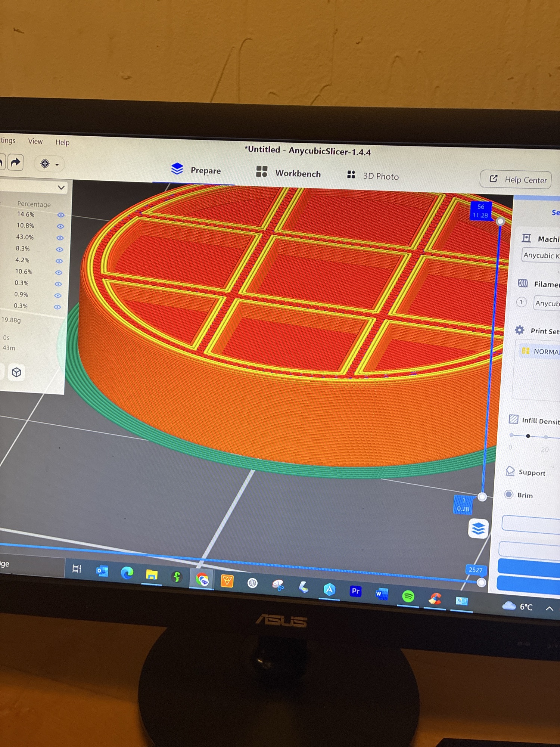Open the View menu
This screenshot has height=747, width=560.
pyautogui.click(x=35, y=142)
